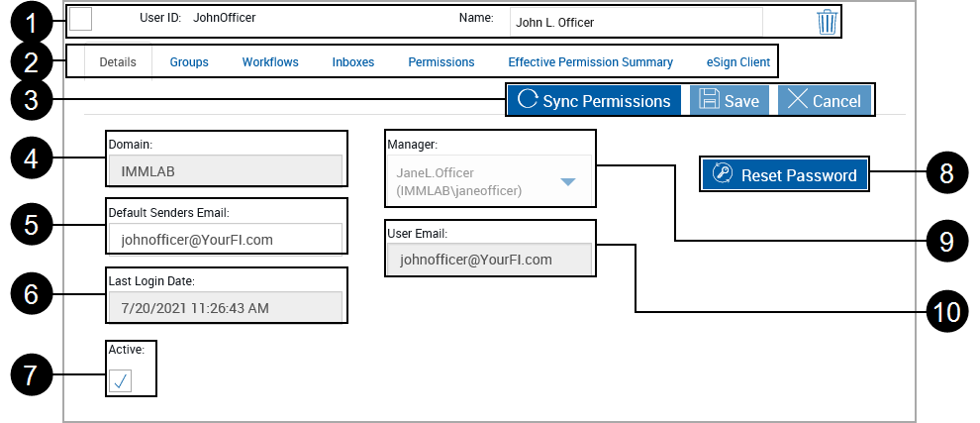Uncheck the Active checkbox

(x=120, y=380)
